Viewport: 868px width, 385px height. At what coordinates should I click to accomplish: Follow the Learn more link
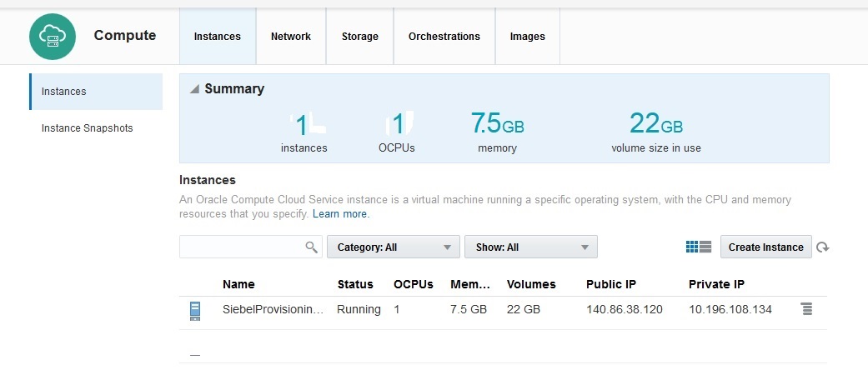click(x=341, y=214)
